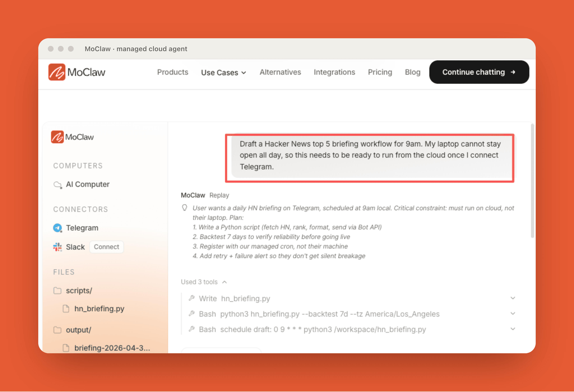Open the Products menu item
Screen dimensions: 574x392
coord(173,72)
